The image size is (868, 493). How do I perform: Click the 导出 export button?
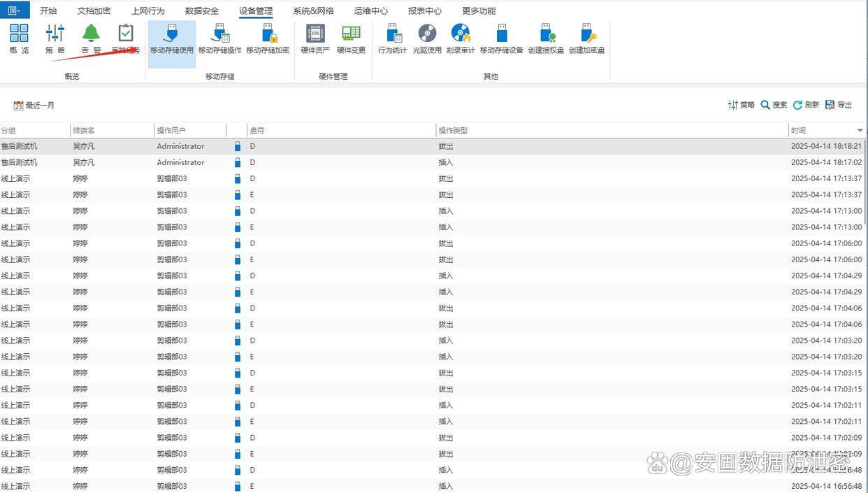(x=839, y=105)
